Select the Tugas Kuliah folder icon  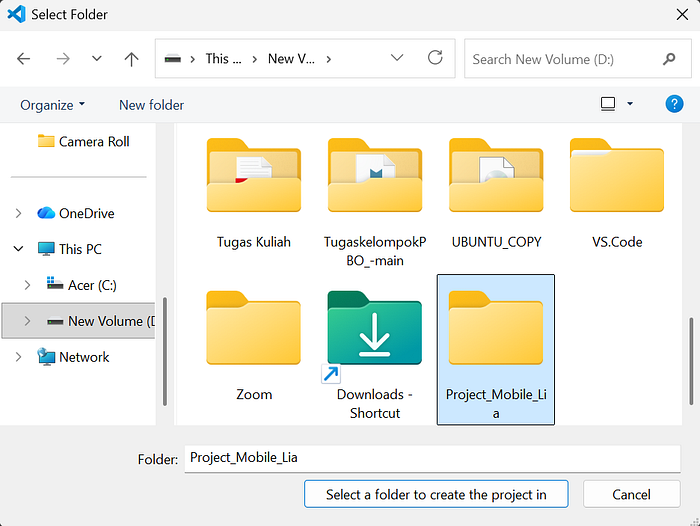(x=254, y=175)
